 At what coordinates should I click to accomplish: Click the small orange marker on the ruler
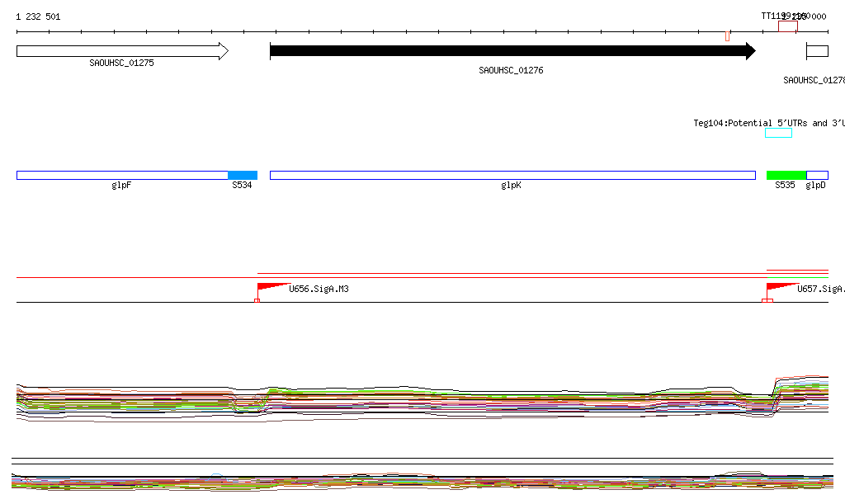(727, 35)
